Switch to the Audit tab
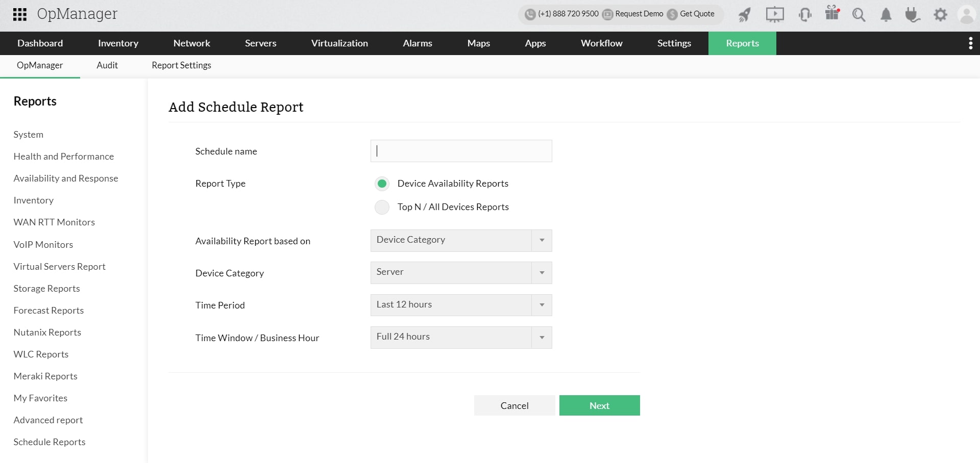980x463 pixels. point(107,65)
